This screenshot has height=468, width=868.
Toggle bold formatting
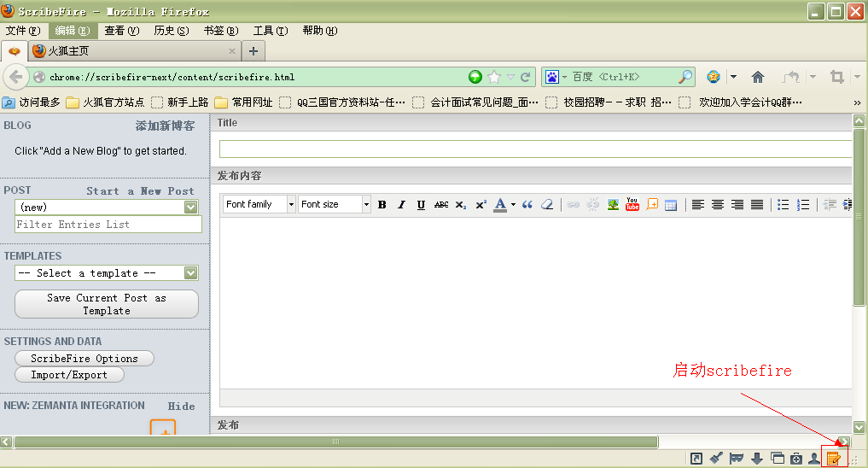click(382, 205)
